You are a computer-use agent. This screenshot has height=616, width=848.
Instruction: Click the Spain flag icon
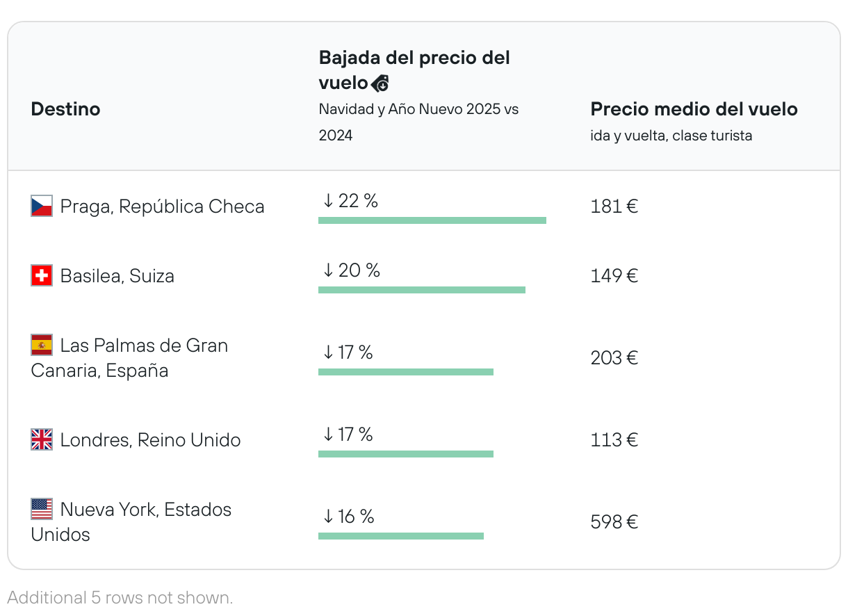pos(42,346)
